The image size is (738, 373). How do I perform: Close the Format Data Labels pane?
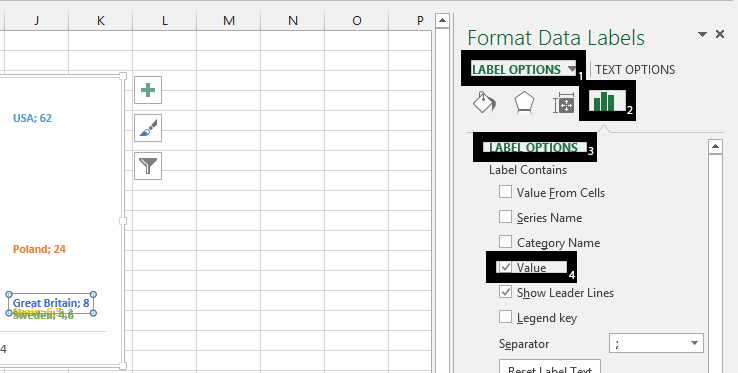pos(720,34)
